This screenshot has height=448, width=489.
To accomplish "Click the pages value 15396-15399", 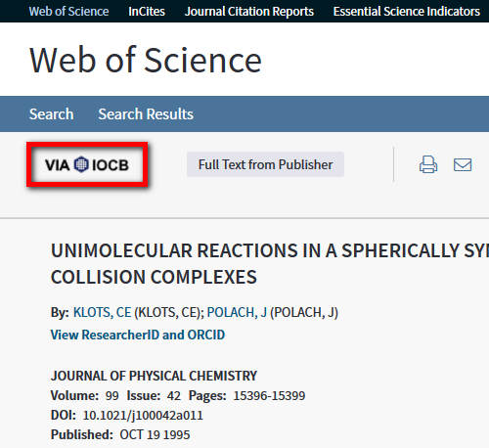I will 269,396.
